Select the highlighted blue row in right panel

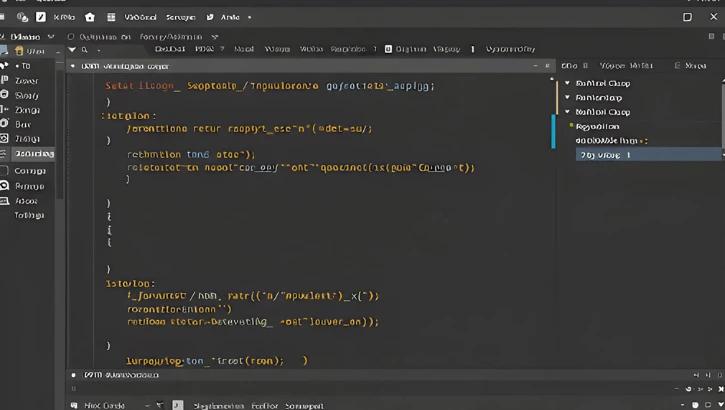tap(648, 155)
